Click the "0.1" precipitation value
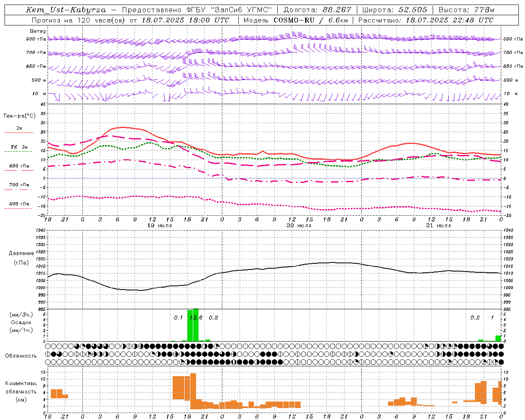This screenshot has width=525, height=420. pos(178,317)
